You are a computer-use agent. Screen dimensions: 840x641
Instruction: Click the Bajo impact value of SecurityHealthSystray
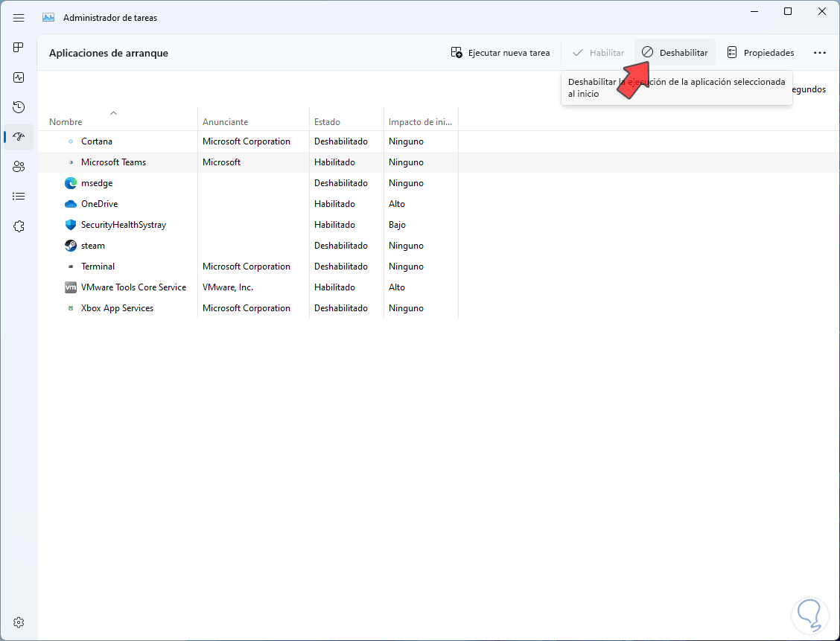[x=397, y=225]
